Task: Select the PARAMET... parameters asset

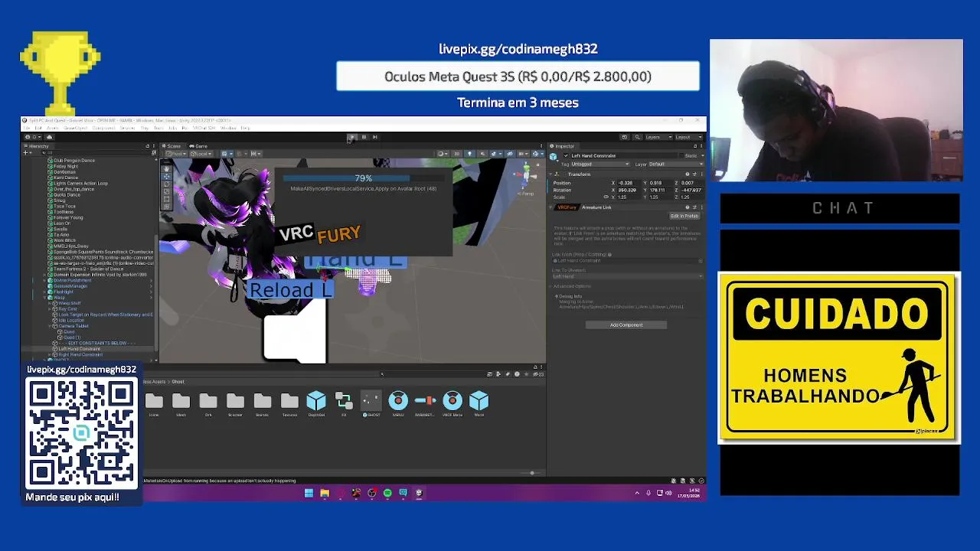Action: pyautogui.click(x=425, y=403)
